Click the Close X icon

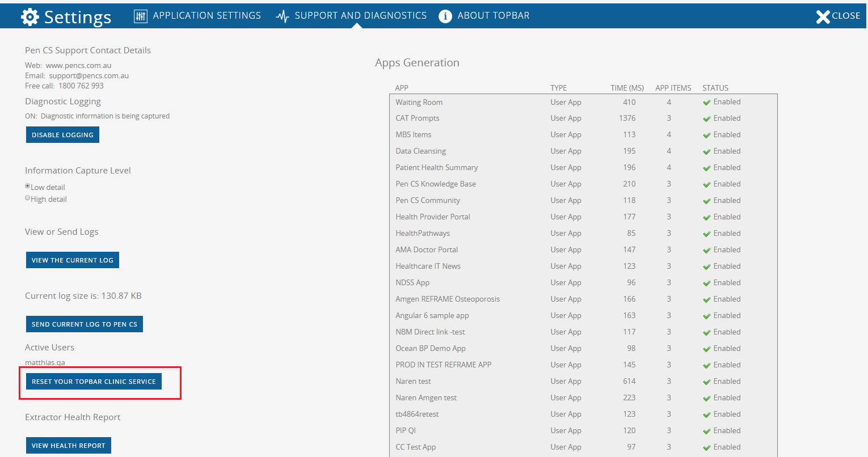click(823, 16)
